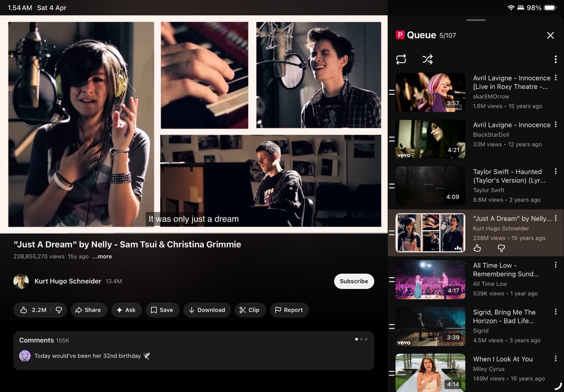Viewport: 564px width, 392px height.
Task: Play Sigrid Bad Life thumbnail
Action: [430, 326]
